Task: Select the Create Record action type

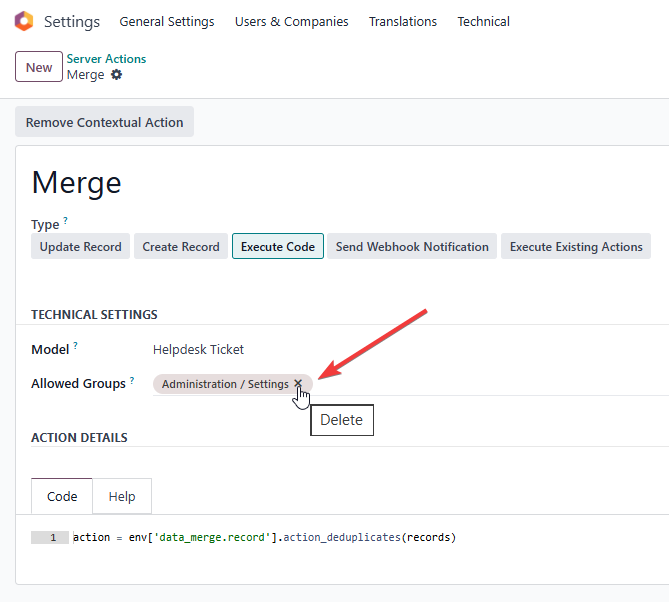Action: point(181,247)
